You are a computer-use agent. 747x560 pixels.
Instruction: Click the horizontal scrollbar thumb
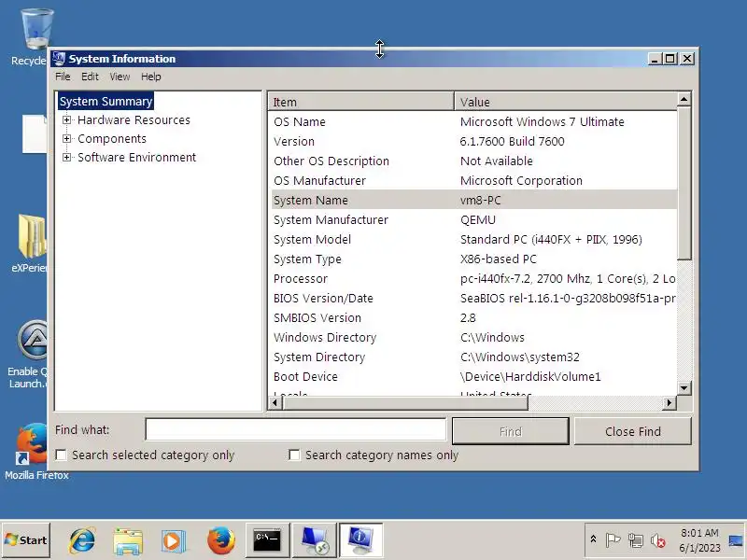[405, 403]
